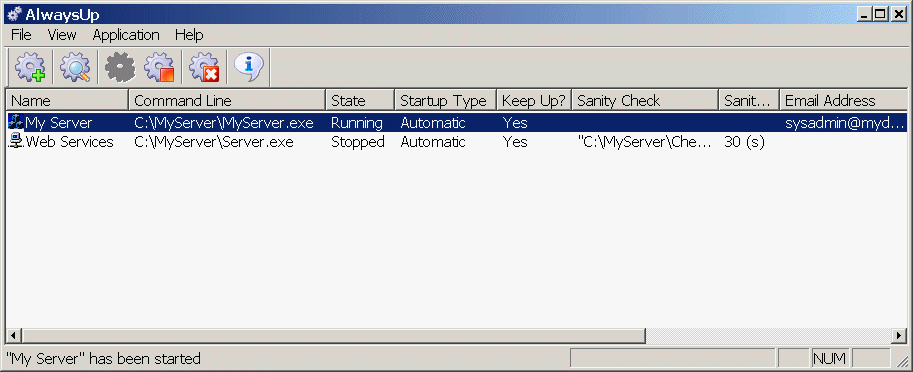The width and height of the screenshot is (913, 372).
Task: Select the My Server row name
Action: 58,123
